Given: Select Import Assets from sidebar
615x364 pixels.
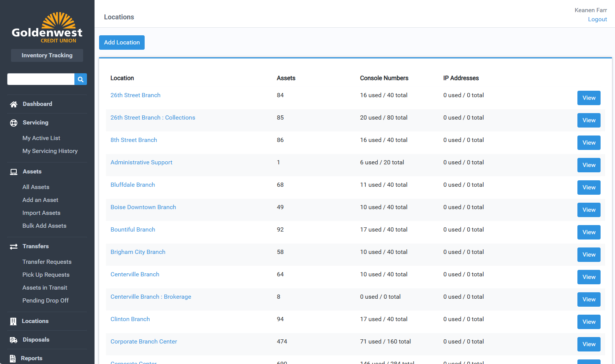Looking at the screenshot, I should click(x=41, y=213).
